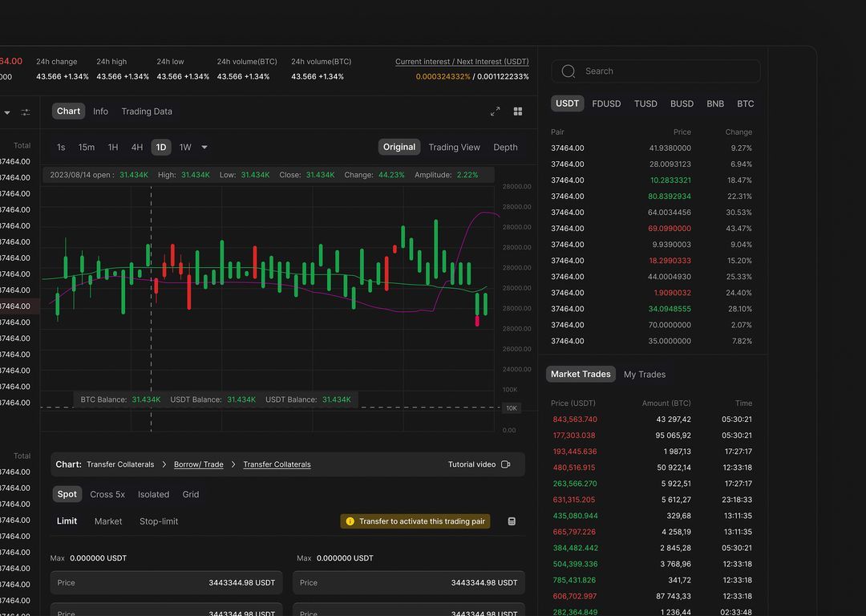Select the 1W timeframe
Viewport: 866px width, 616px height.
point(185,147)
